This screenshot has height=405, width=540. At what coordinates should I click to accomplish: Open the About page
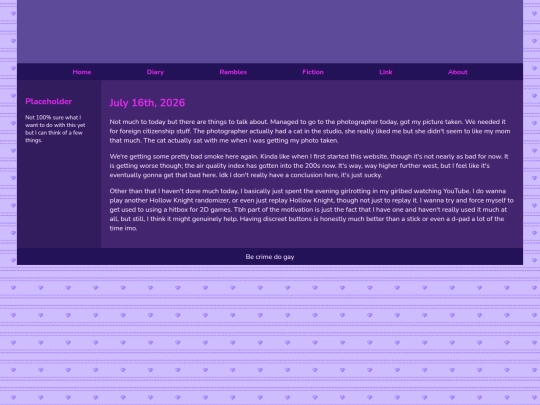(x=458, y=72)
